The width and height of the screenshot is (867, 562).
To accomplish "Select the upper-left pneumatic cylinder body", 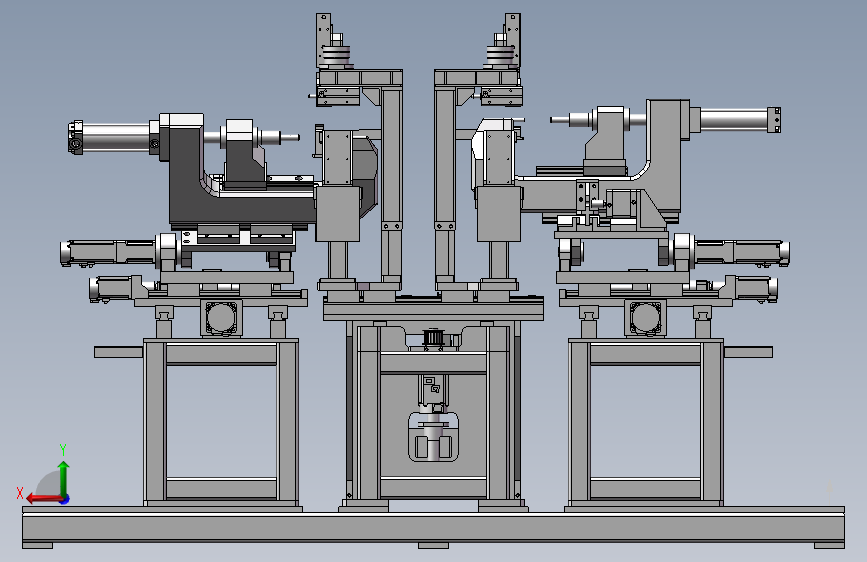I will [116, 136].
